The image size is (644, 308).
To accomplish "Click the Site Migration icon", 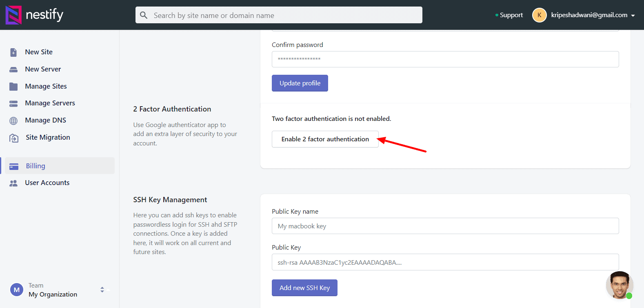I will [14, 138].
